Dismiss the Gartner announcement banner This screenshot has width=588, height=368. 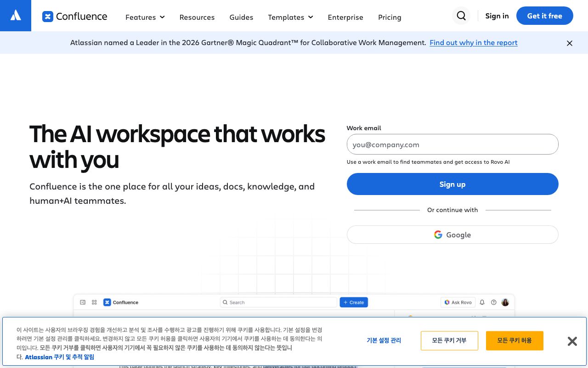click(x=570, y=43)
